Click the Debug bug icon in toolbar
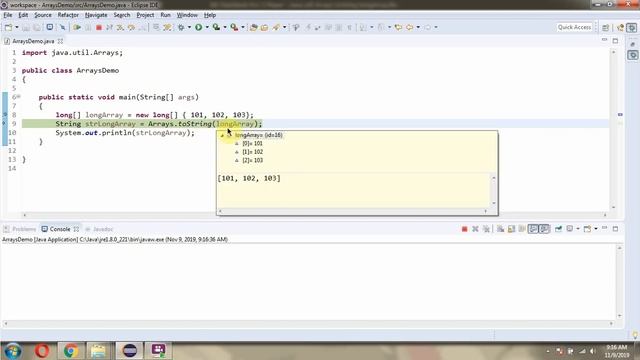The width and height of the screenshot is (640, 360). pos(181,27)
